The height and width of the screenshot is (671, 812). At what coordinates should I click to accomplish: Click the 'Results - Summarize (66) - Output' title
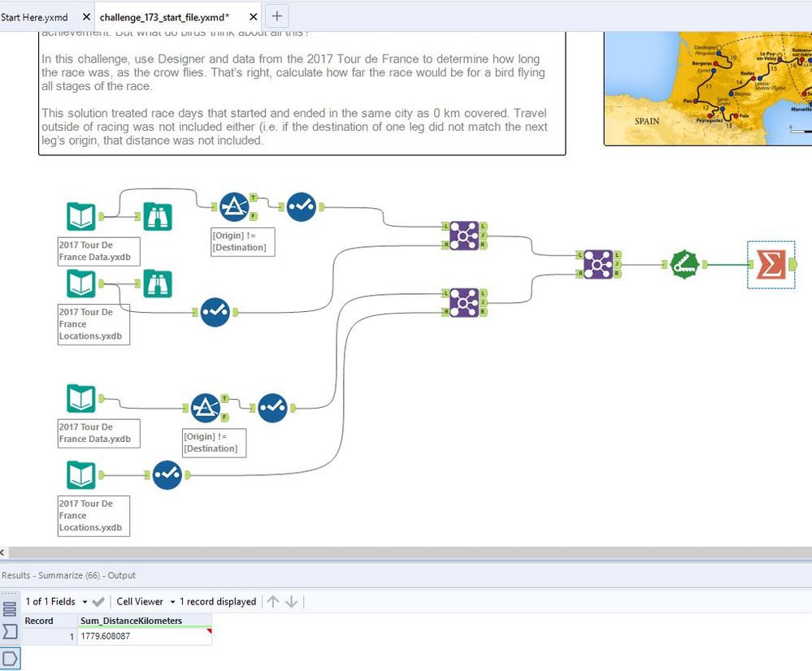point(68,575)
